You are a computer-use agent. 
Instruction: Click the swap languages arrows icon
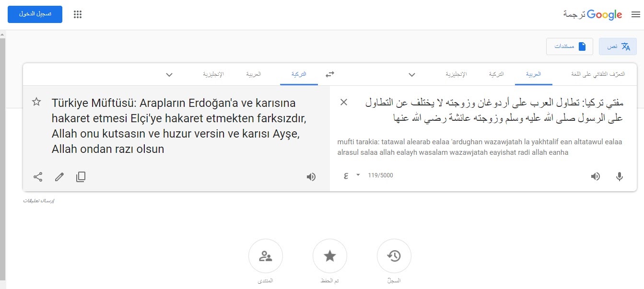329,74
